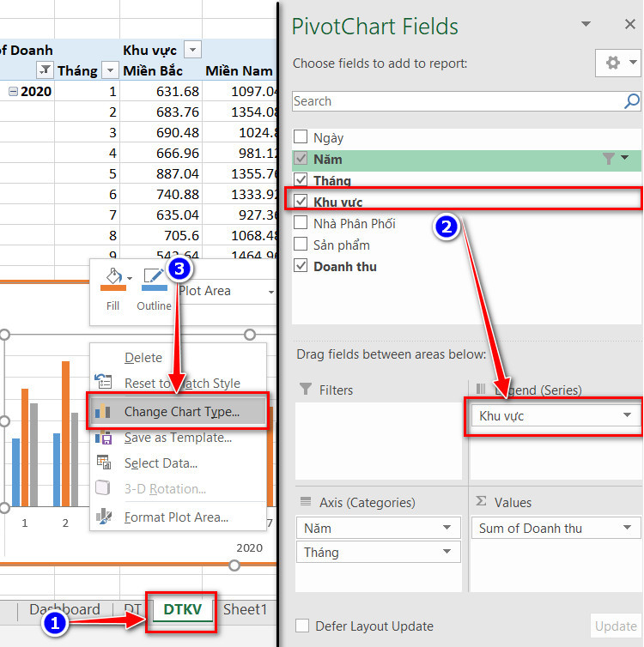Uncheck the Khu vực field checkbox
Screen dimensions: 644x647
click(x=301, y=202)
